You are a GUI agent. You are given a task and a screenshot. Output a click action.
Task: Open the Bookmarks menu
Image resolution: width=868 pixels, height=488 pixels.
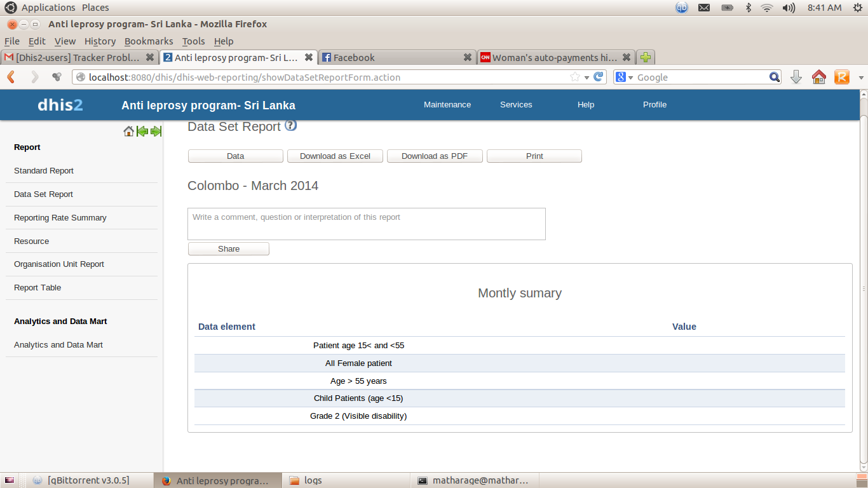tap(149, 41)
